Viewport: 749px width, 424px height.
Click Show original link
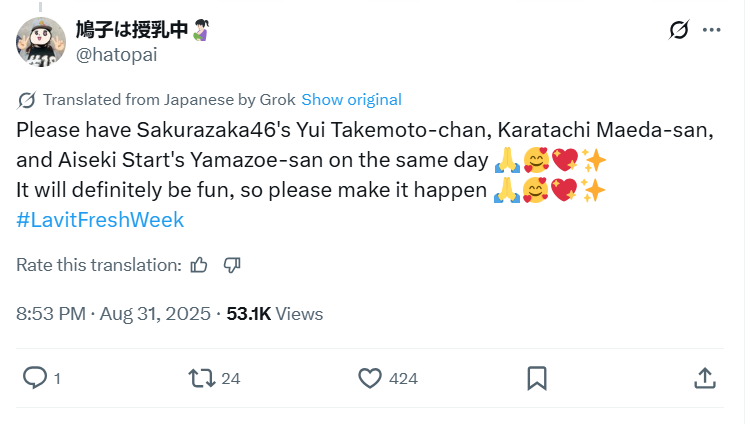(351, 99)
